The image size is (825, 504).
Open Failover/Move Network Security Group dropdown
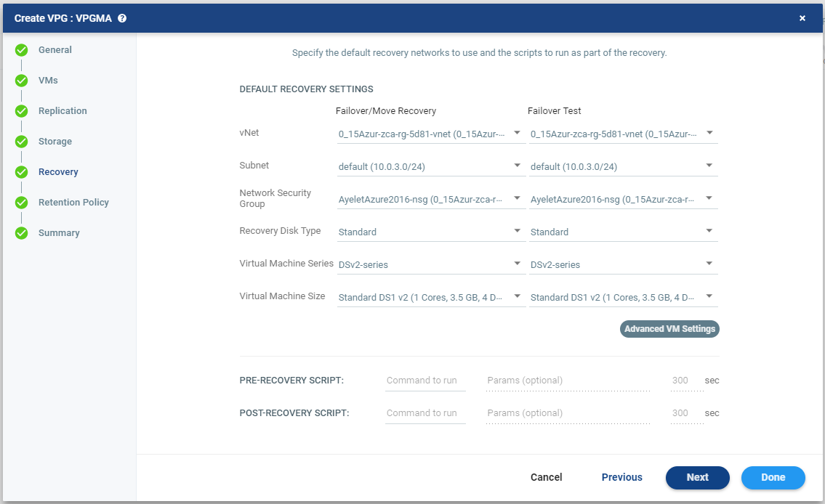point(432,199)
